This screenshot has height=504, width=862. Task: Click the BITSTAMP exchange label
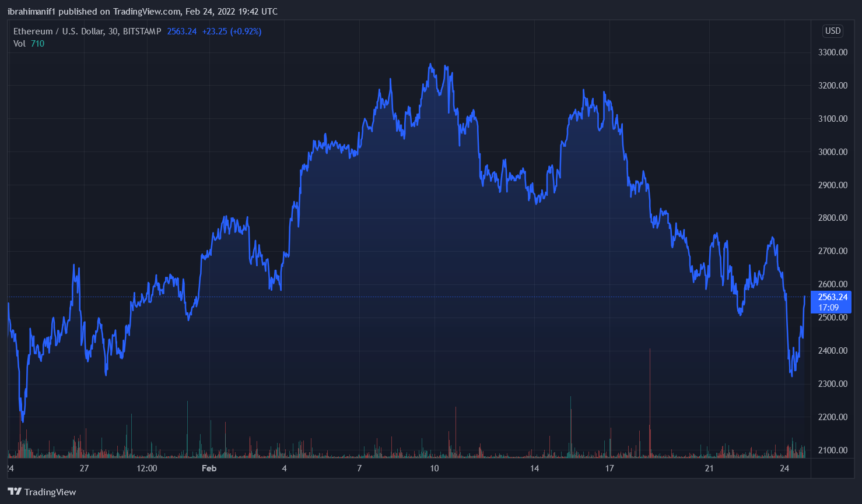[x=142, y=31]
